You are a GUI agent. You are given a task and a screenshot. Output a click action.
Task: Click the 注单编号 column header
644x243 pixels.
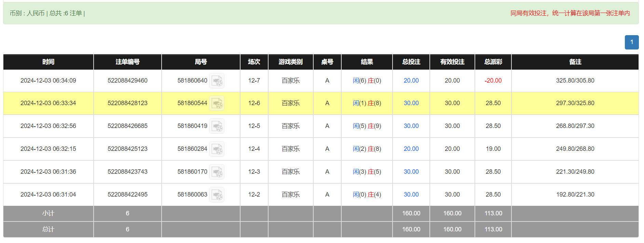[x=127, y=62]
